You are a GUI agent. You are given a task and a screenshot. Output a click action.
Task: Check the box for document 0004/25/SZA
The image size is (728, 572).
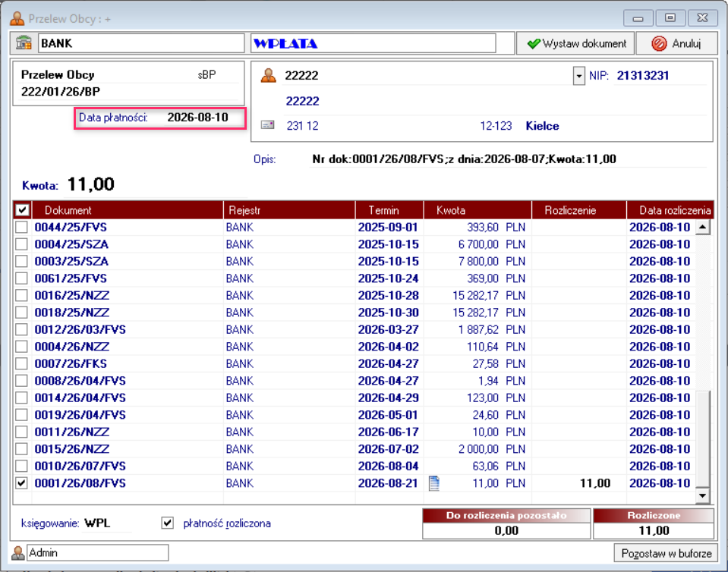(21, 244)
